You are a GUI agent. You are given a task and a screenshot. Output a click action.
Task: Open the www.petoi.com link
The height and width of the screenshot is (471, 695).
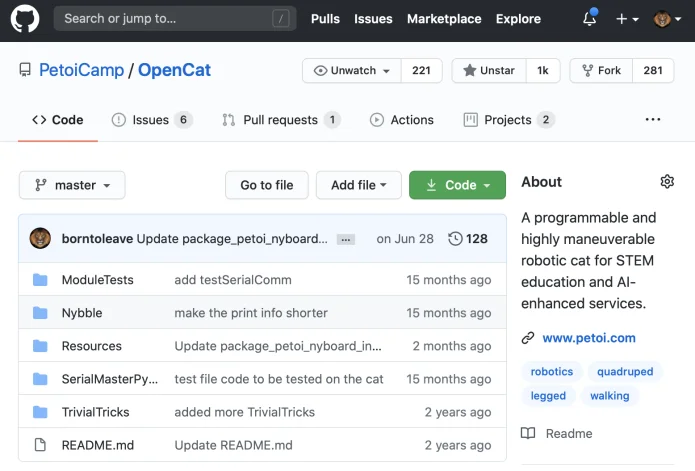click(589, 338)
